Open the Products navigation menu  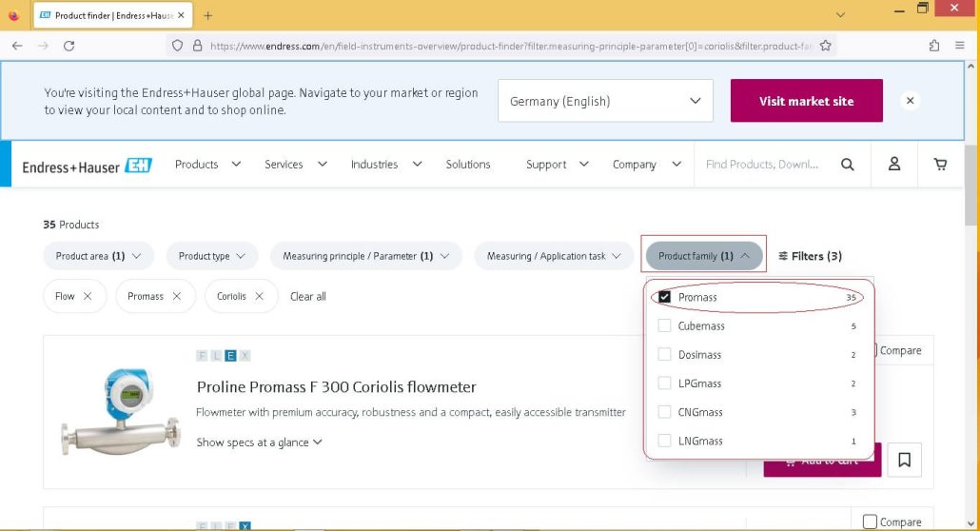[x=207, y=165]
